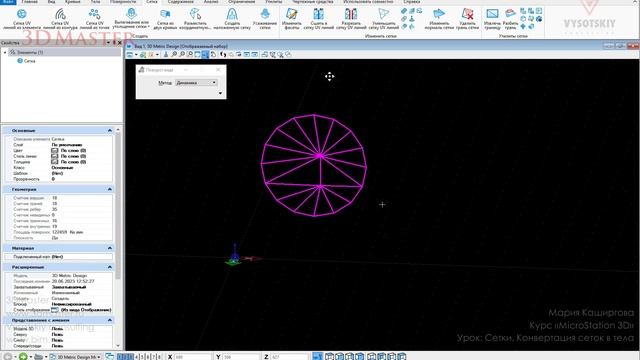Select the Изменить нормаль сетки tool

point(439,19)
